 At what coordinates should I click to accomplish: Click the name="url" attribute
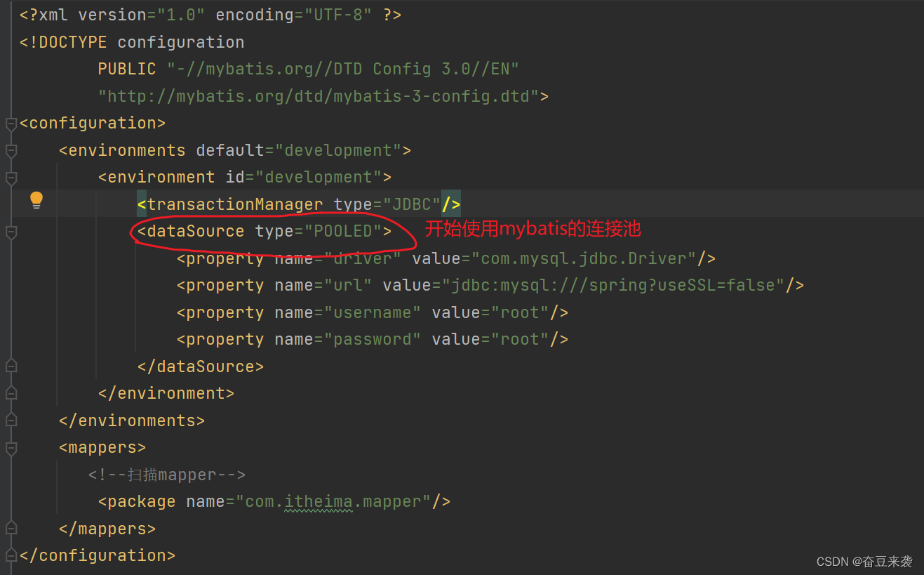[323, 285]
